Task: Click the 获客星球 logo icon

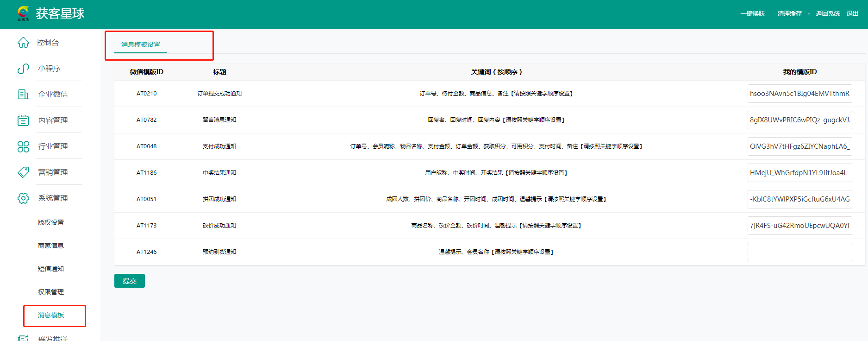Action: coord(23,13)
